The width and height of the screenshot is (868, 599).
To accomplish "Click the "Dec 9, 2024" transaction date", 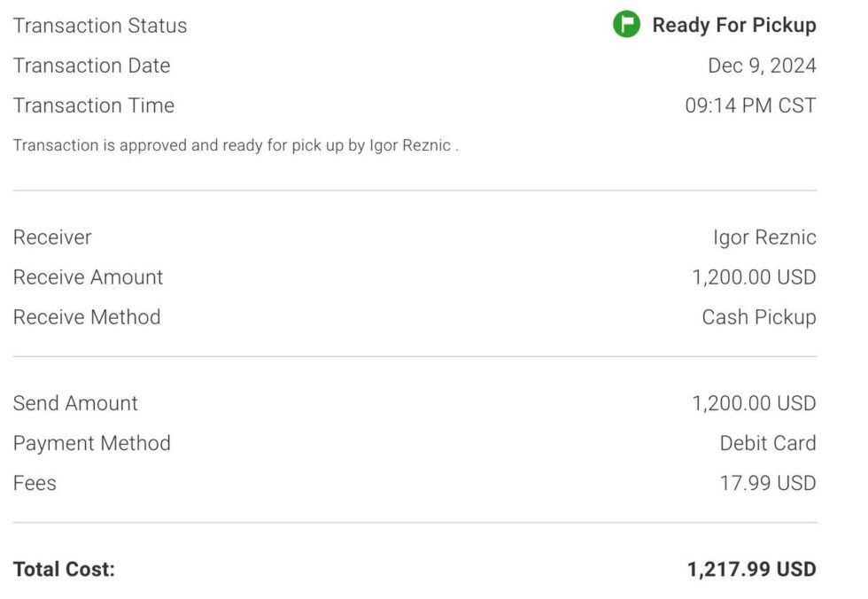I will (762, 66).
